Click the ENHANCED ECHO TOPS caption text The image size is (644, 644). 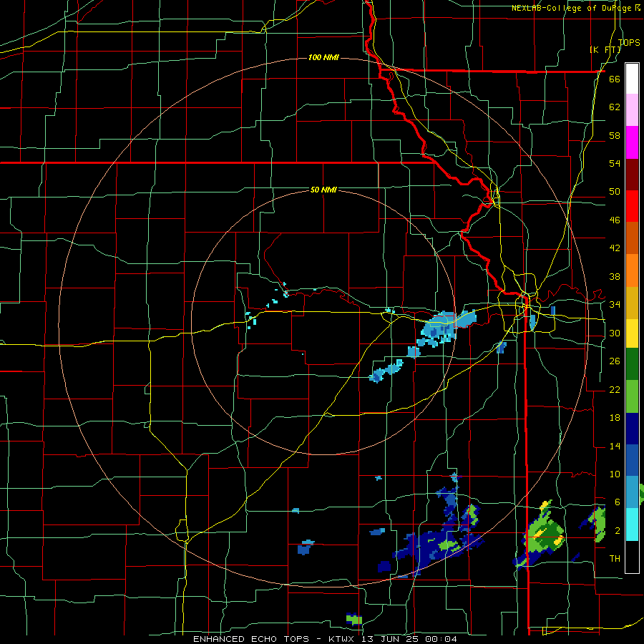pos(325,639)
